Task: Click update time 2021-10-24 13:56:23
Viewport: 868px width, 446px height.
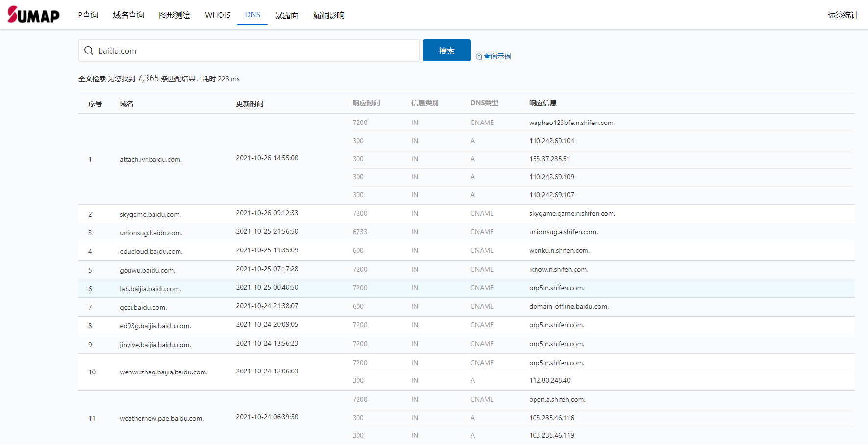Action: click(267, 344)
